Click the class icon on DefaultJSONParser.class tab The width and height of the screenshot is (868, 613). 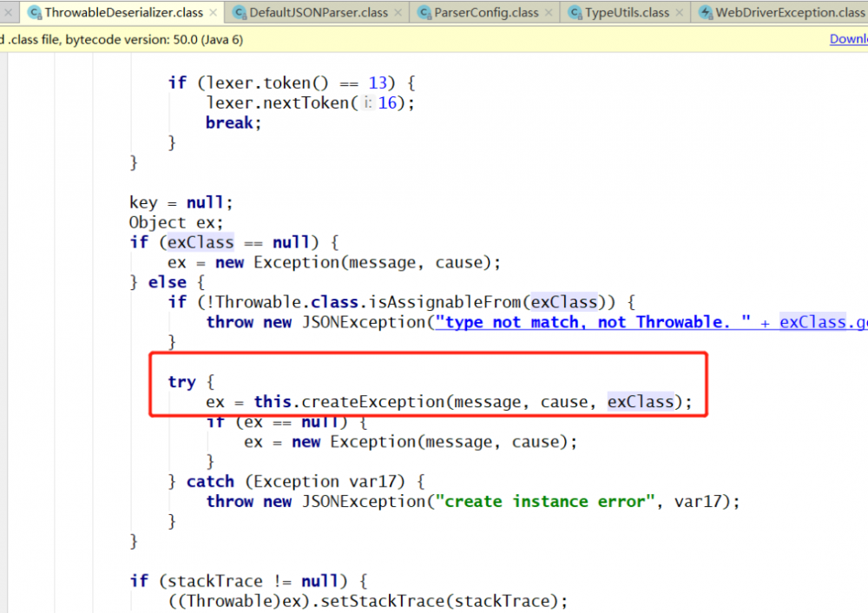(240, 13)
